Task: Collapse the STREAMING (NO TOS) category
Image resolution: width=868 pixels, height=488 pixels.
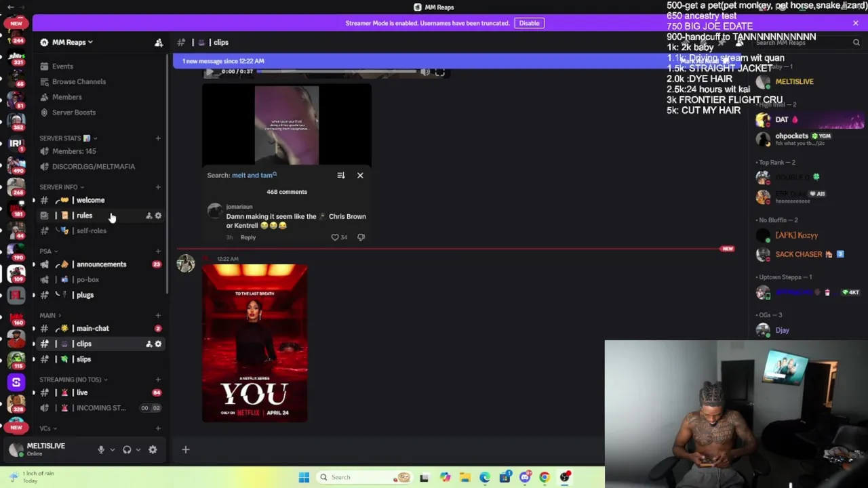Action: pos(73,380)
